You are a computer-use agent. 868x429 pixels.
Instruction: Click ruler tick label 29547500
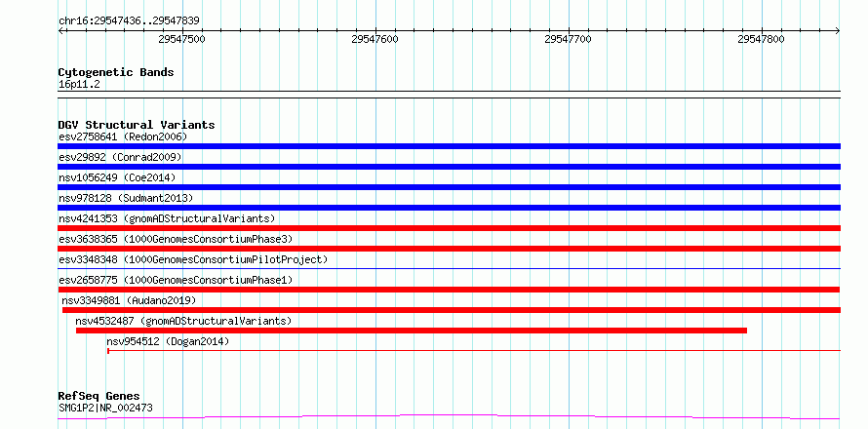[x=182, y=39]
